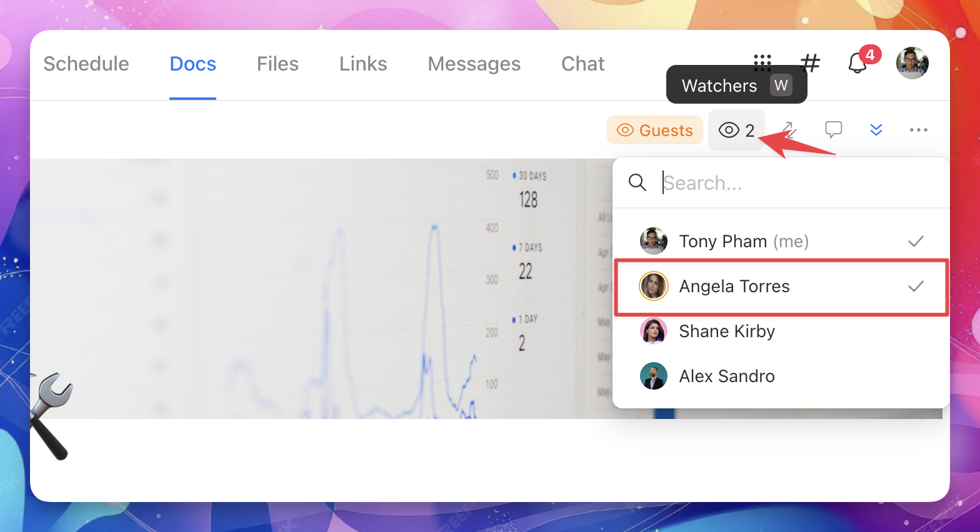Click the hashtag channels icon

tap(810, 62)
